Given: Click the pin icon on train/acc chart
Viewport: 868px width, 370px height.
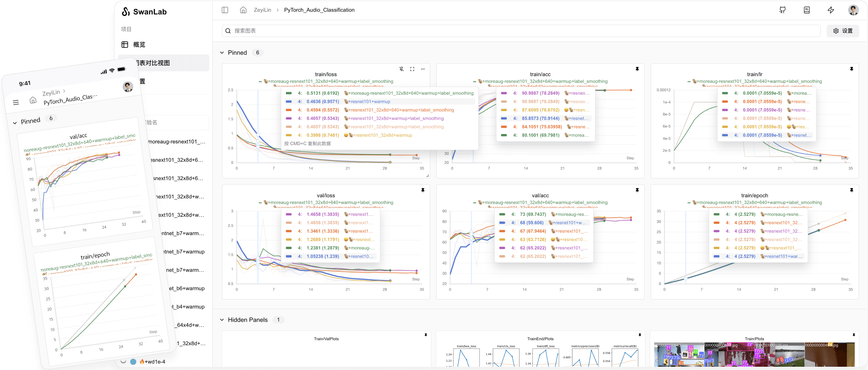Looking at the screenshot, I should click(x=637, y=69).
